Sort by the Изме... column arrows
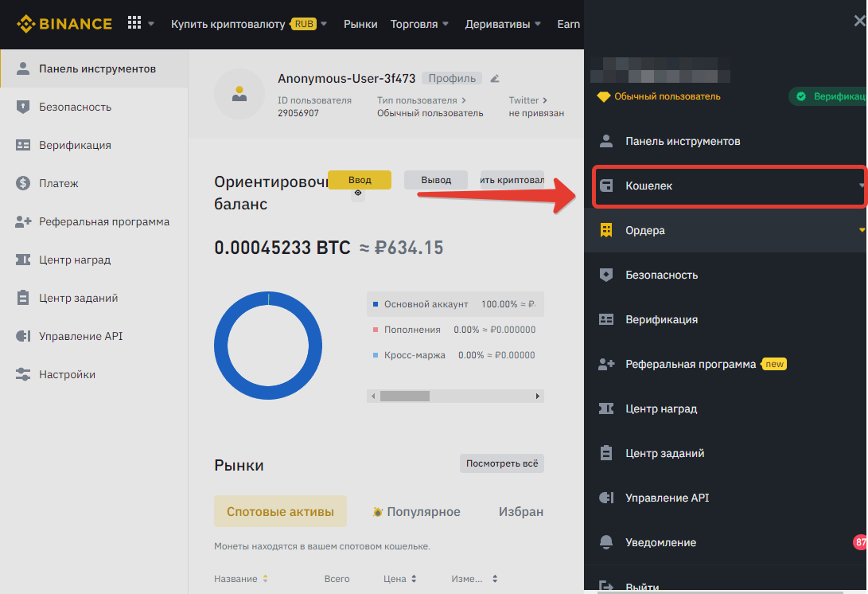Screen dimensions: 868x594 click(x=495, y=579)
